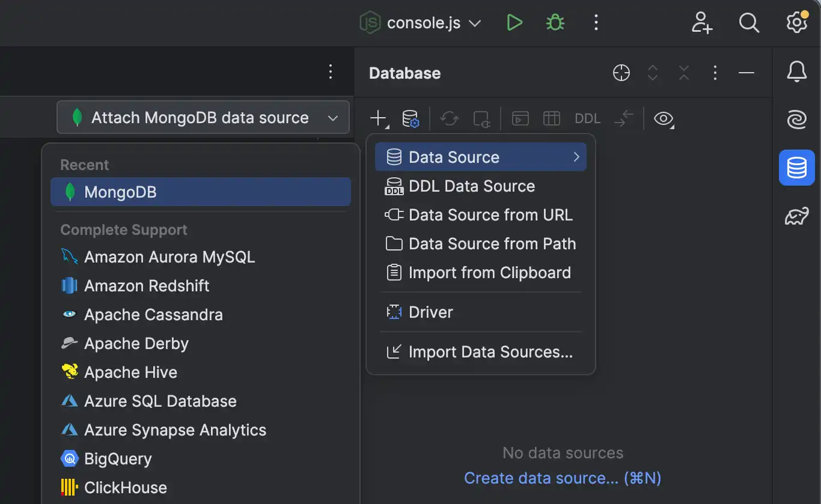Choose Data Source from Path
Image resolution: width=821 pixels, height=504 pixels.
[x=480, y=244]
